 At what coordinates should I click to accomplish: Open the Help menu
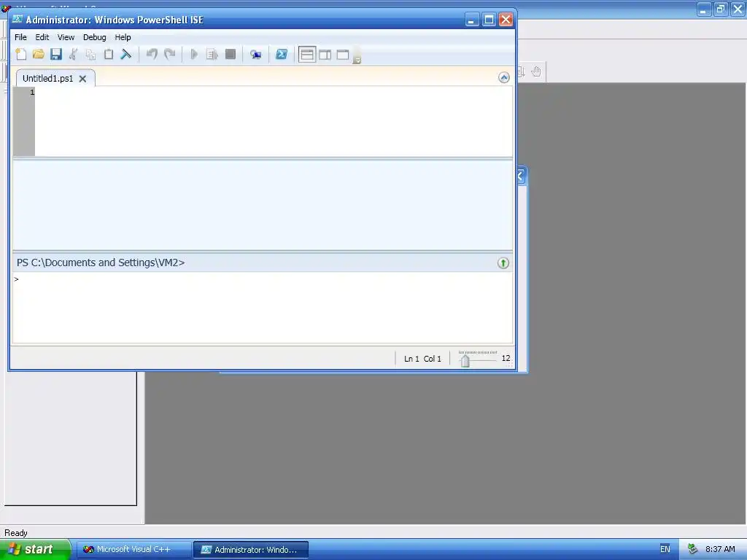pos(123,37)
